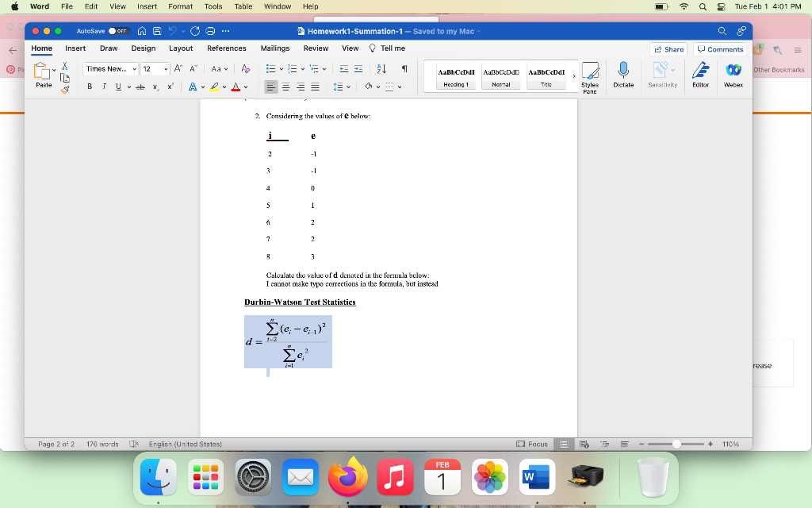Click the Share button

click(x=668, y=49)
